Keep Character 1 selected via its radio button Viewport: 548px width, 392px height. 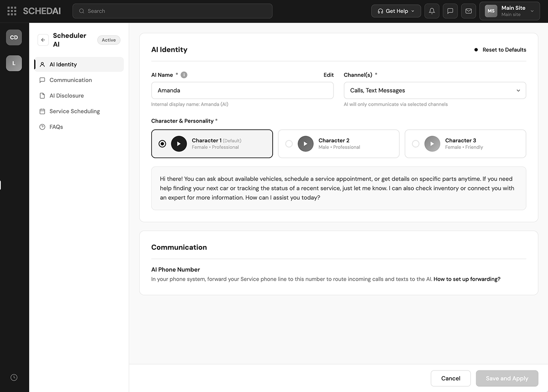click(x=162, y=144)
